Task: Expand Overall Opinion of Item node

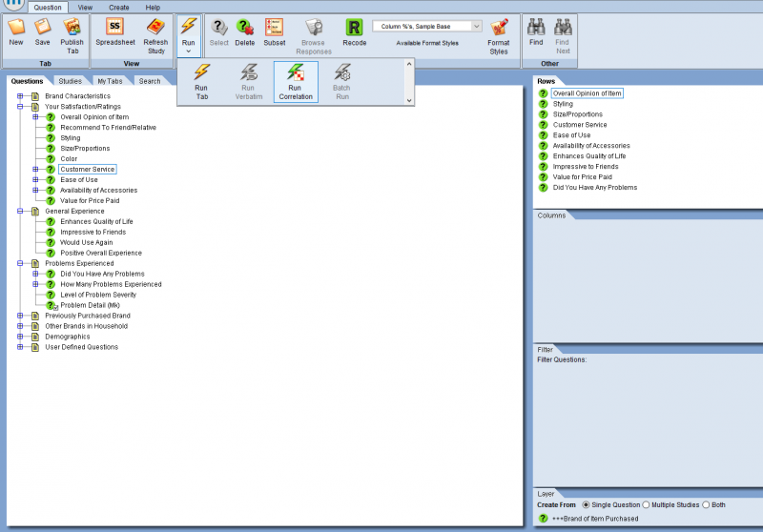Action: pyautogui.click(x=35, y=117)
